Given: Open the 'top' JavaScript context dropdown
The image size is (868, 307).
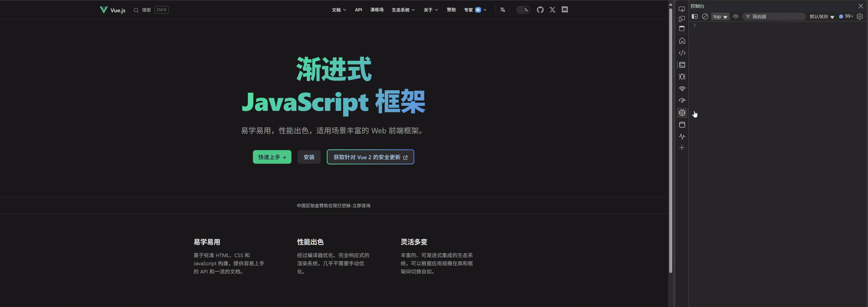Looking at the screenshot, I should [x=720, y=16].
